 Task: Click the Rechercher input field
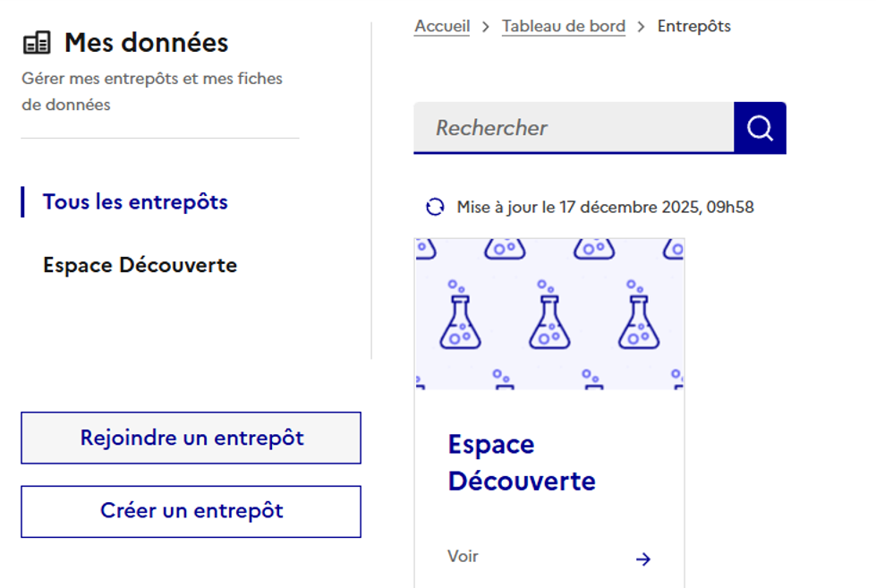click(x=573, y=127)
